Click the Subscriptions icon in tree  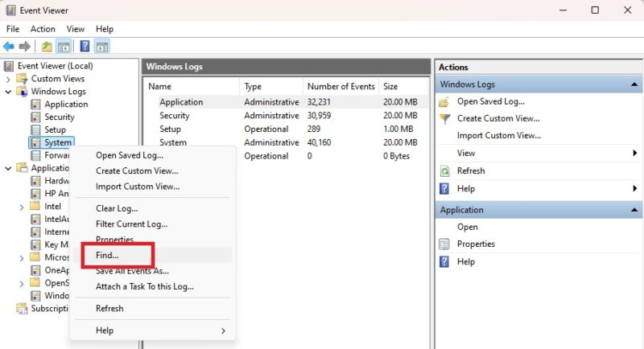(x=22, y=309)
